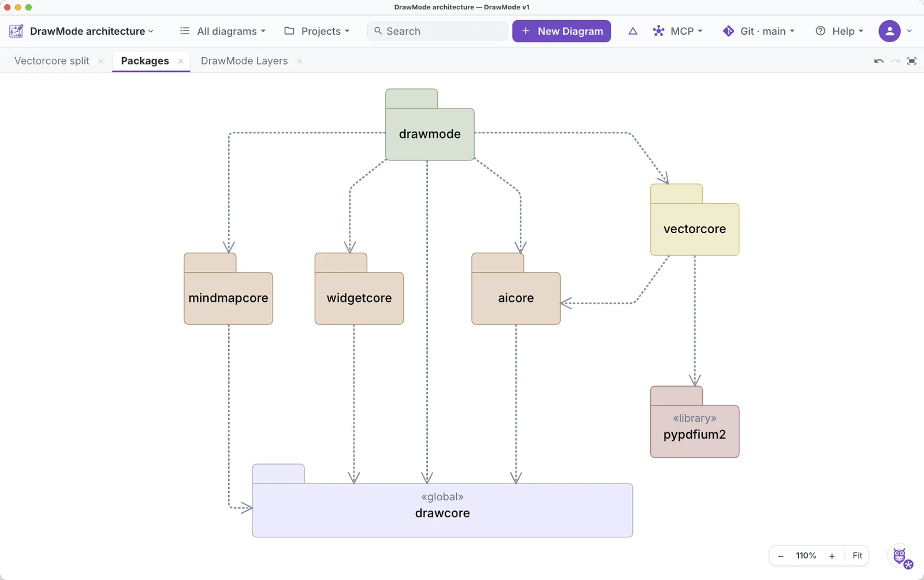Select the Packages tab
The height and width of the screenshot is (580, 924).
click(x=145, y=61)
